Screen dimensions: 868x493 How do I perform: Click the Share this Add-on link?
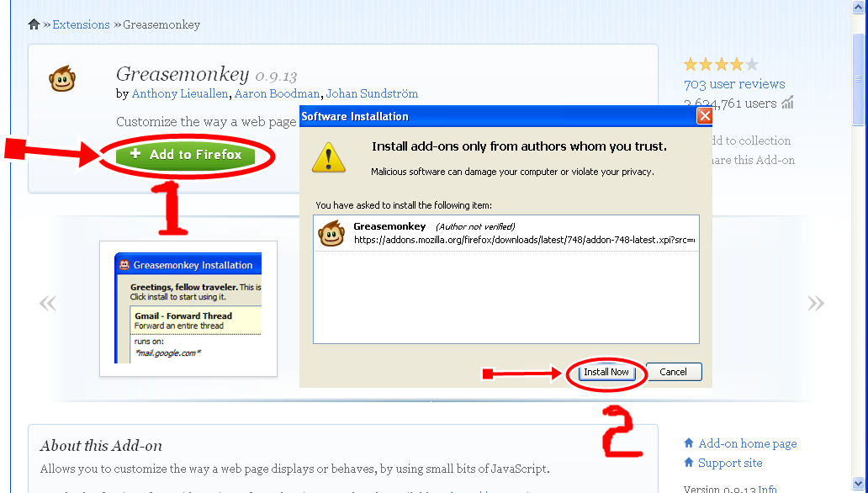pyautogui.click(x=754, y=160)
